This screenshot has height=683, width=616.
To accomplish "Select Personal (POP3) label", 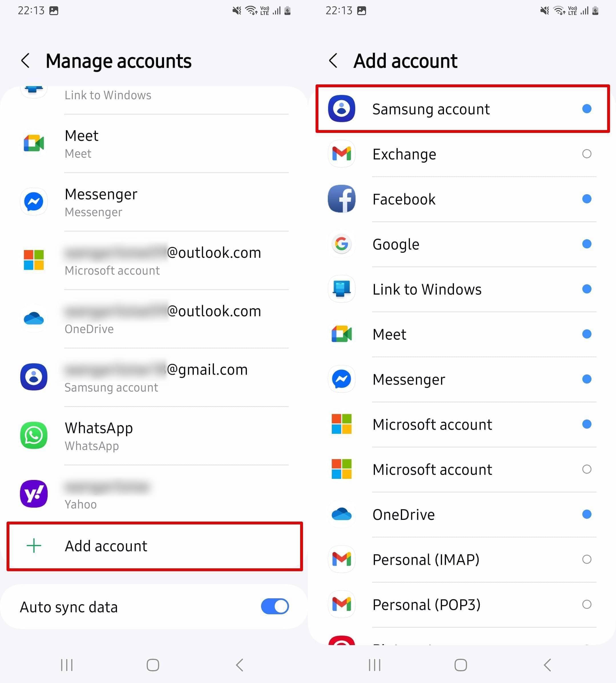I will click(x=427, y=605).
